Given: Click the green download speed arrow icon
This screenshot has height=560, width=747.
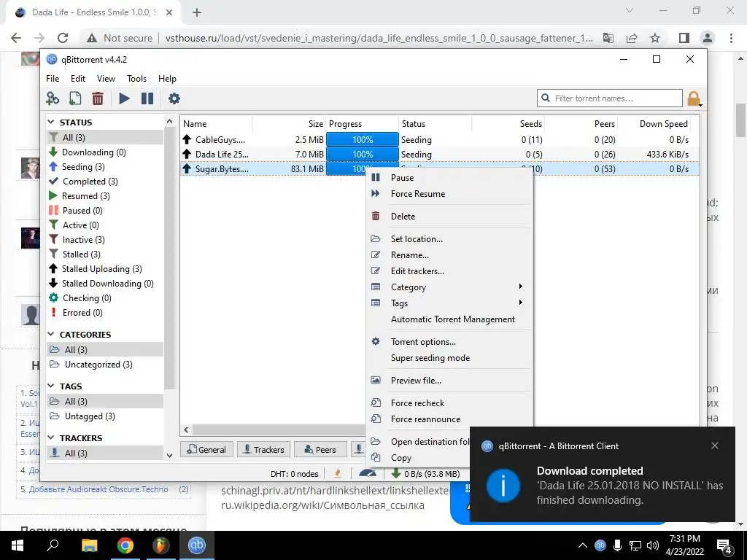Looking at the screenshot, I should coord(396,473).
